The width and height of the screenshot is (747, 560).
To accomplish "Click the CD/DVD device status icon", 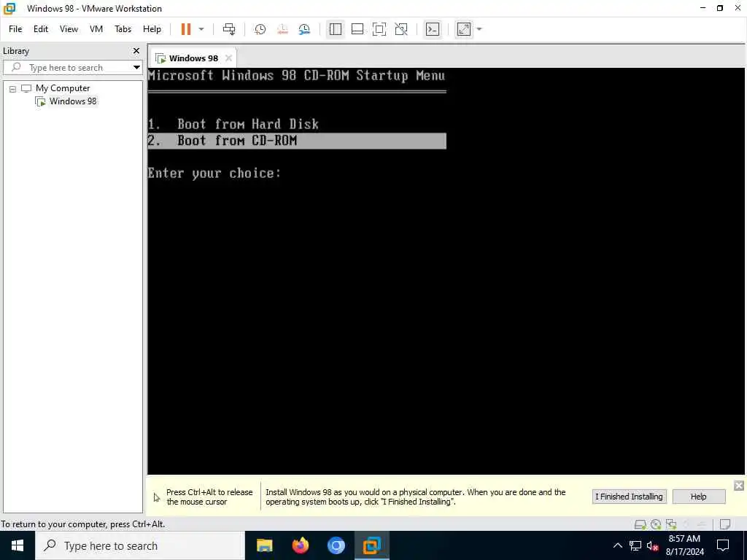I will (656, 524).
